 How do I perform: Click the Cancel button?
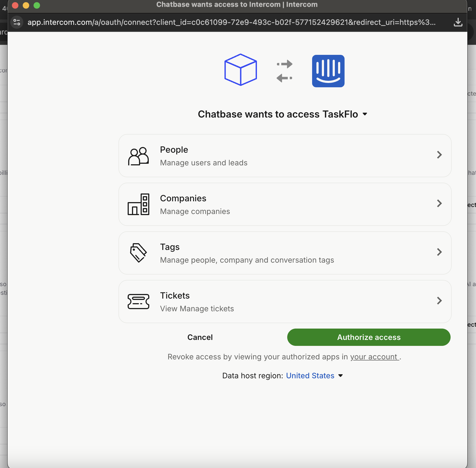[x=200, y=337]
